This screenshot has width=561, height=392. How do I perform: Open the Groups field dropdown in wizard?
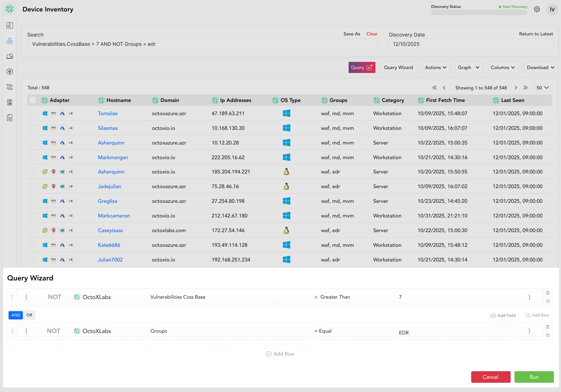[230, 331]
